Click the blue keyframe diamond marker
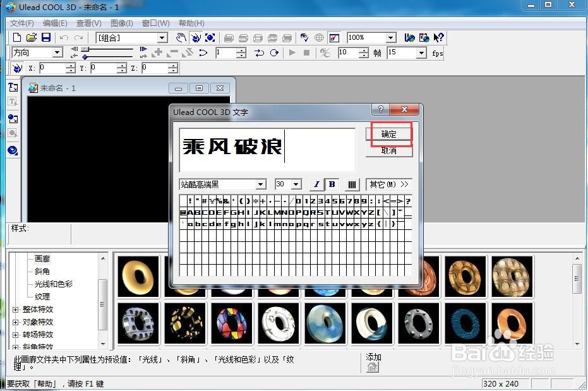This screenshot has height=391, width=588. point(85,57)
